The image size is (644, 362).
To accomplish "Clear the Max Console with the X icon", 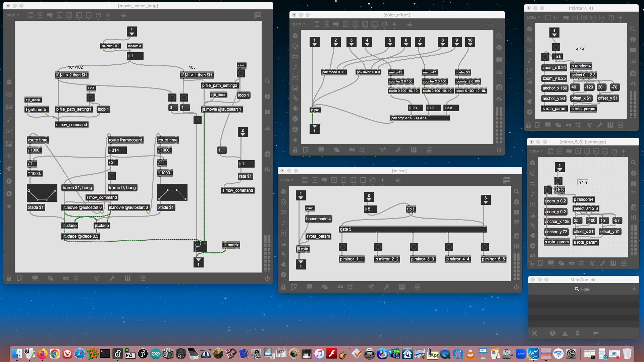I will coord(534,333).
